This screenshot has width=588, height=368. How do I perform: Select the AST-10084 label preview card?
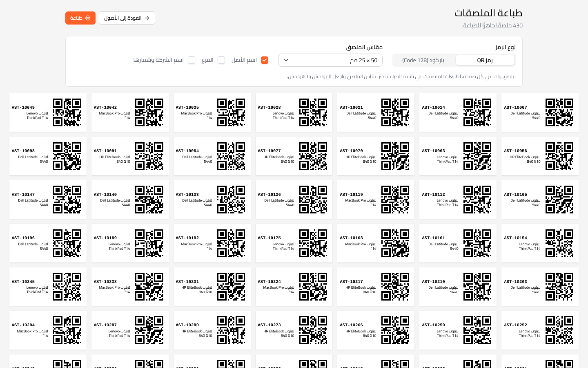click(x=212, y=156)
